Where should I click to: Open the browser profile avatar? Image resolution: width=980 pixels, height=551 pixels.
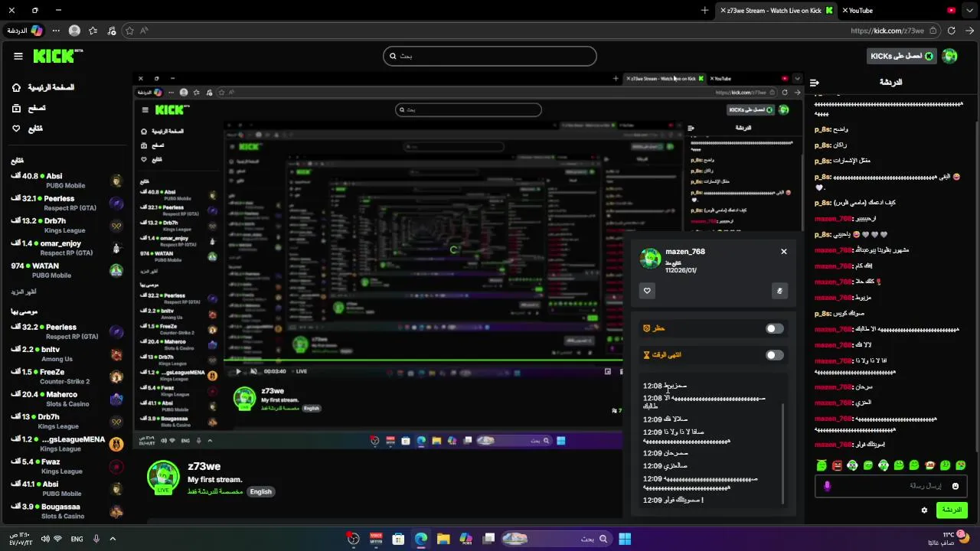point(74,31)
